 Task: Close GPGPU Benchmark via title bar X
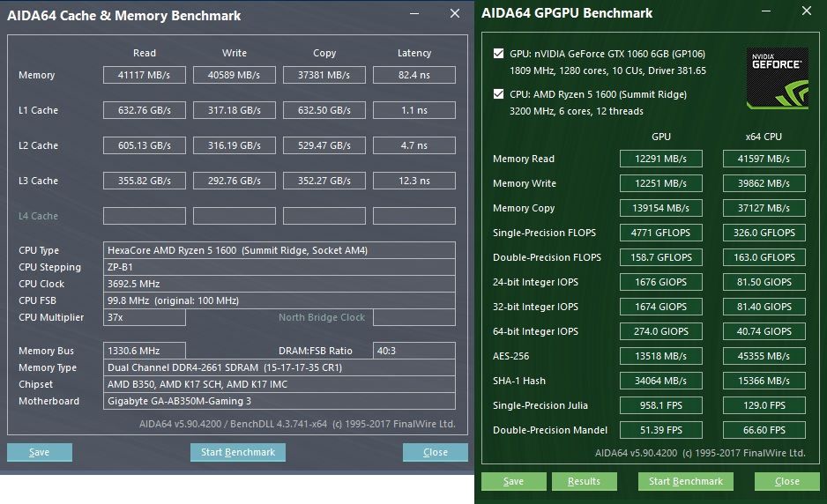coord(807,11)
